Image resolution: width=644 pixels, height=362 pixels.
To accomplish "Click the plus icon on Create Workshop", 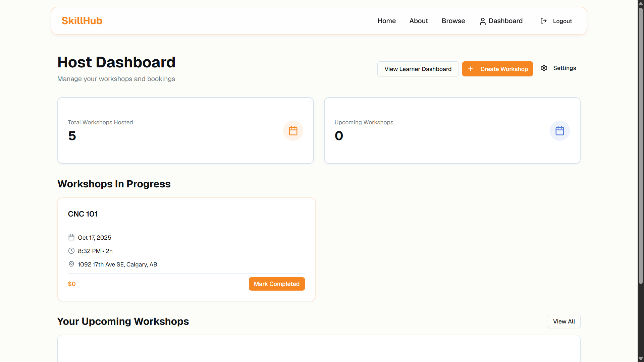I will 471,69.
